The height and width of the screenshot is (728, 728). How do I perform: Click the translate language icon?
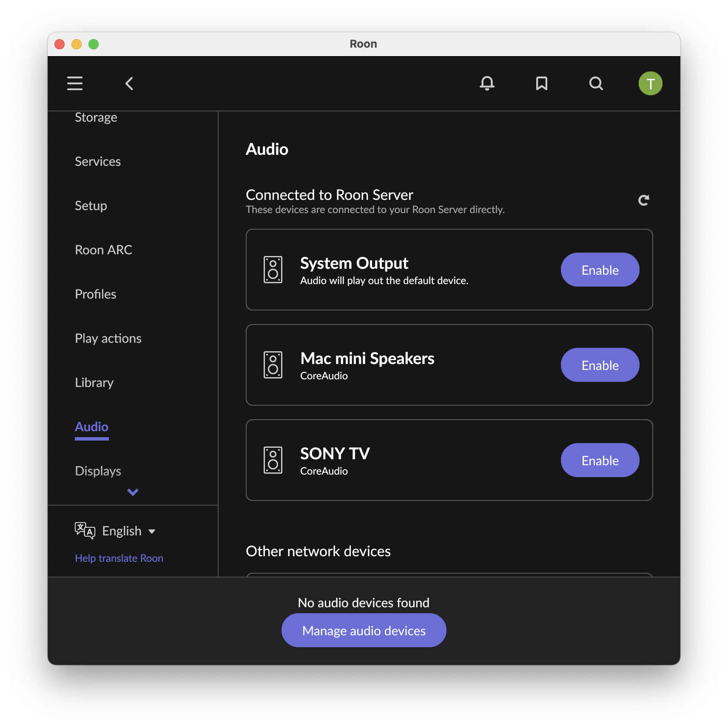tap(85, 530)
